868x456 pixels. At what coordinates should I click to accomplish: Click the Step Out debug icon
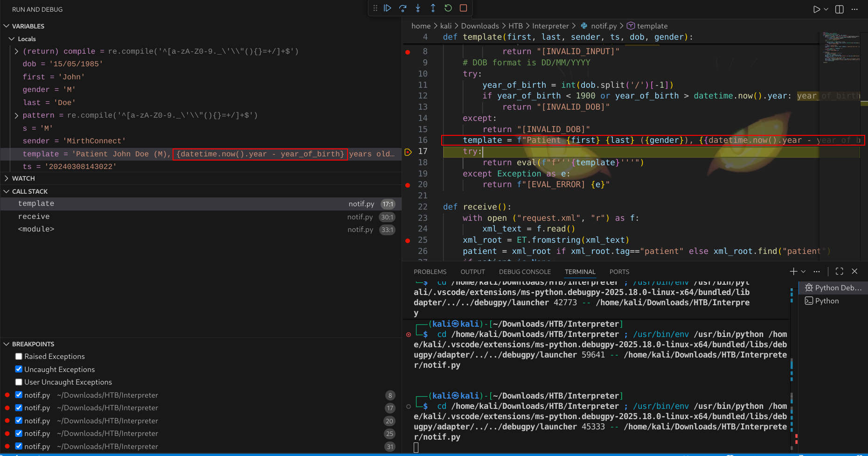click(433, 8)
